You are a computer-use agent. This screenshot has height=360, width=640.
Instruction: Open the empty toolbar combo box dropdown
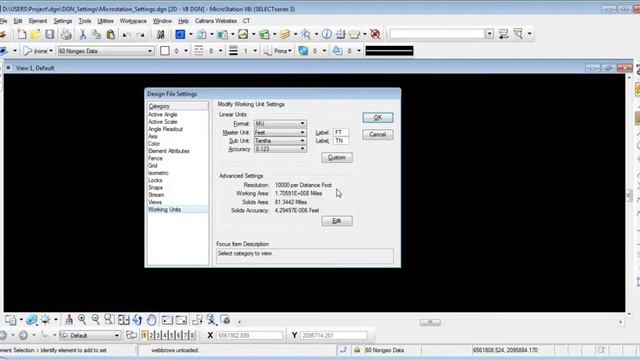[489, 34]
